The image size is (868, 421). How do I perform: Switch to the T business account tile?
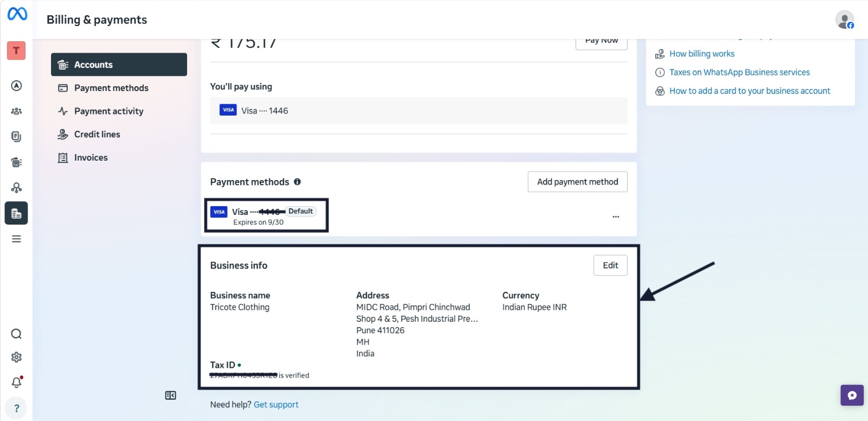[16, 50]
